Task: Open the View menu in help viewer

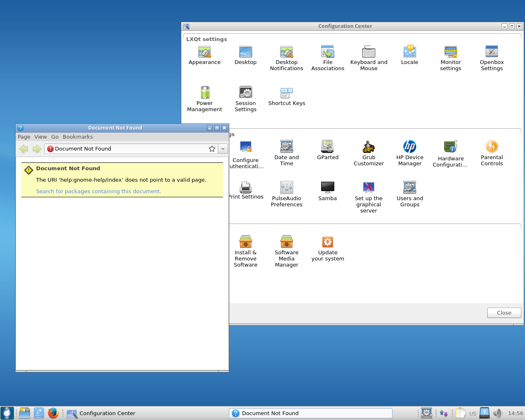Action: pyautogui.click(x=41, y=137)
